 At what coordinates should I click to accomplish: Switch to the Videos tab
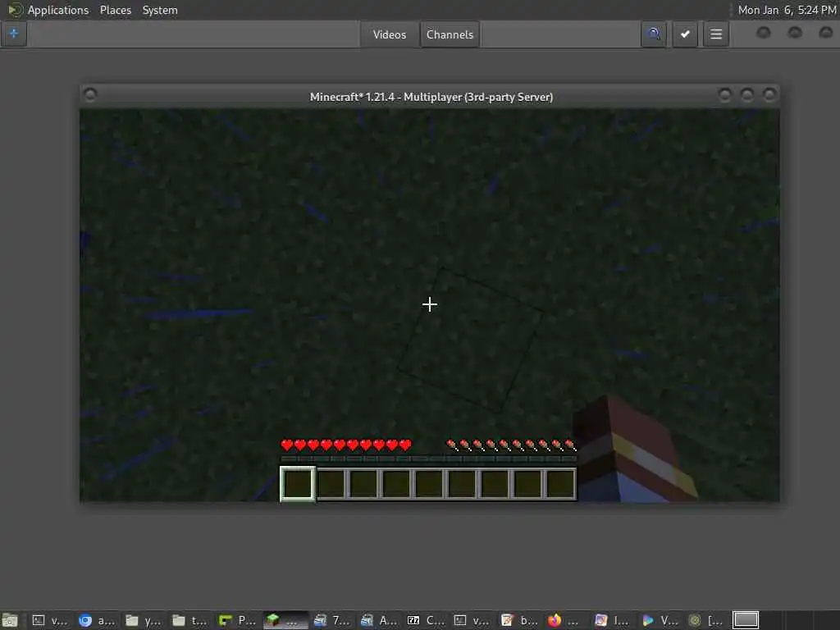coord(390,34)
